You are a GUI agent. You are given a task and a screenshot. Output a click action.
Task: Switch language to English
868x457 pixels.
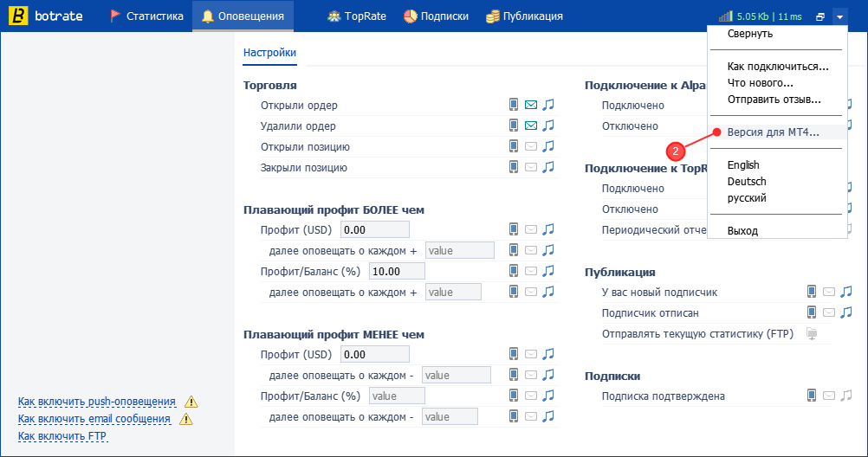point(743,164)
